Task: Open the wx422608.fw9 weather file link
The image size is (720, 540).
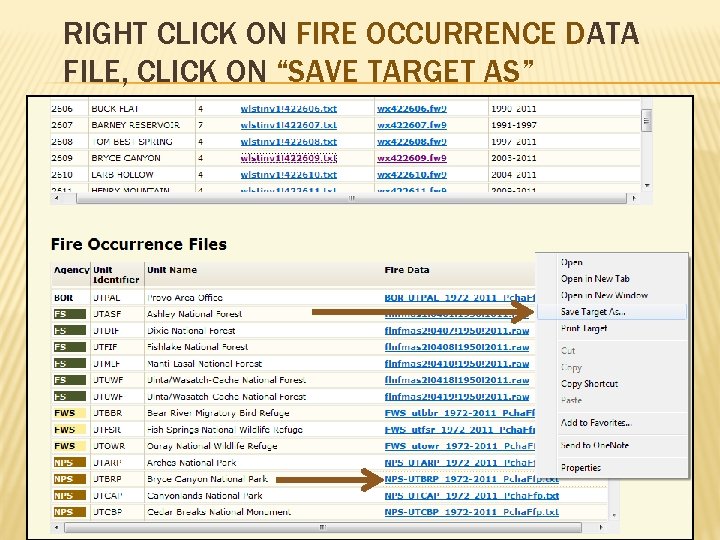Action: 411,141
